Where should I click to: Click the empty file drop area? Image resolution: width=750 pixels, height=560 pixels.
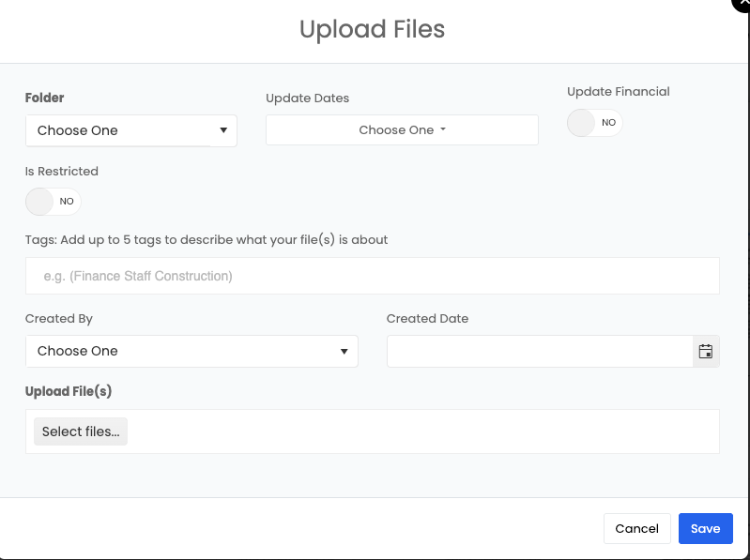tap(422, 431)
